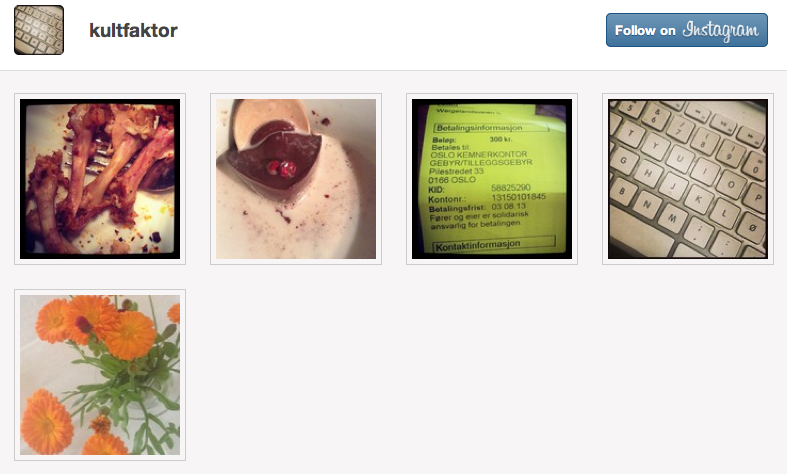Click the two red berries in the dessert photo
The image size is (787, 474).
(281, 168)
